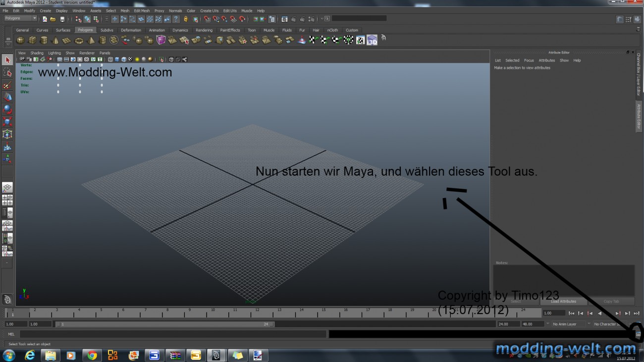
Task: Click Focus in Attribute Editor menu
Action: (529, 60)
